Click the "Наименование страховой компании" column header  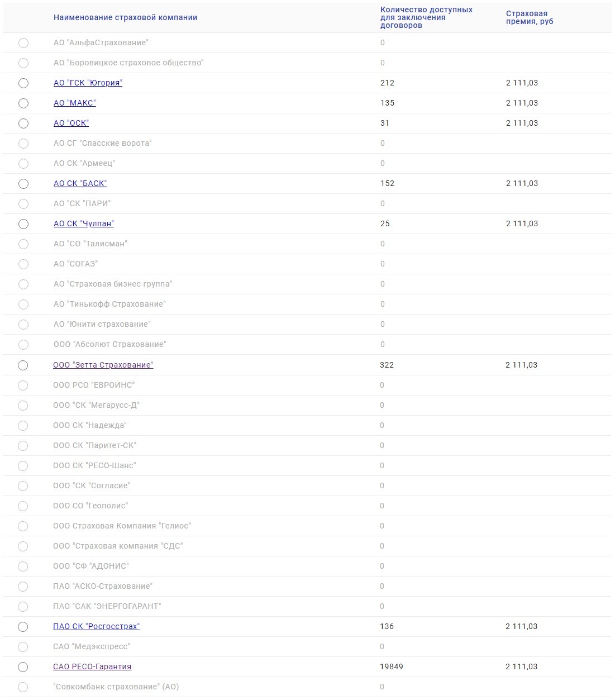125,17
